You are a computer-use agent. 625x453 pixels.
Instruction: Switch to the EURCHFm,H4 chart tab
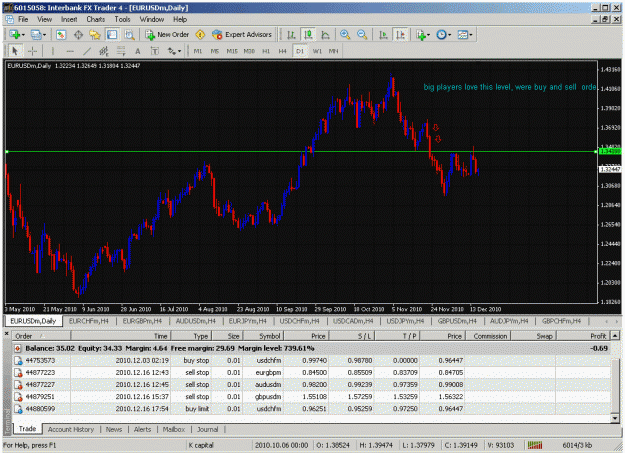click(88, 321)
